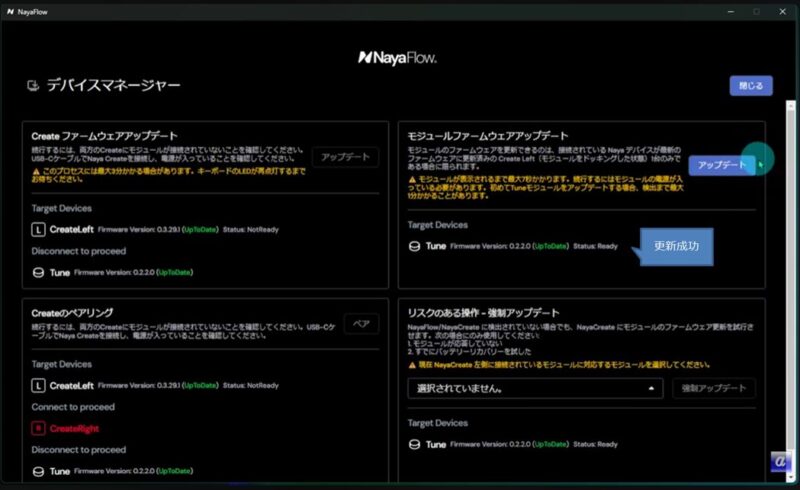
Task: Click the red CreateRight device name text
Action: pyautogui.click(x=75, y=428)
